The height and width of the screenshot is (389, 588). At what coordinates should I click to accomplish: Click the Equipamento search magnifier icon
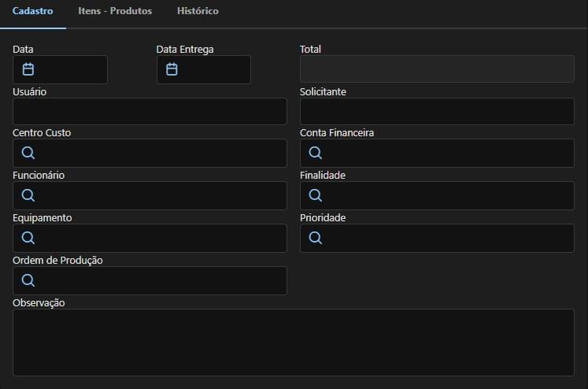(28, 238)
